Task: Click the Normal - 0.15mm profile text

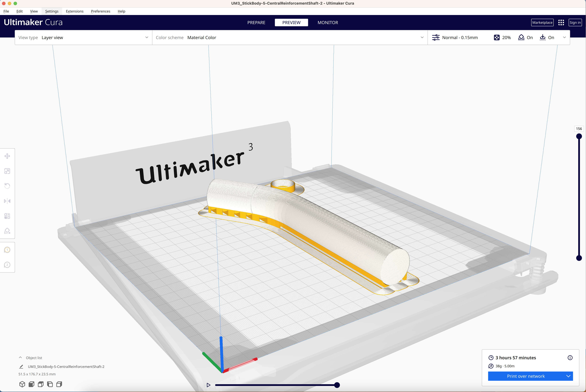Action: click(460, 37)
